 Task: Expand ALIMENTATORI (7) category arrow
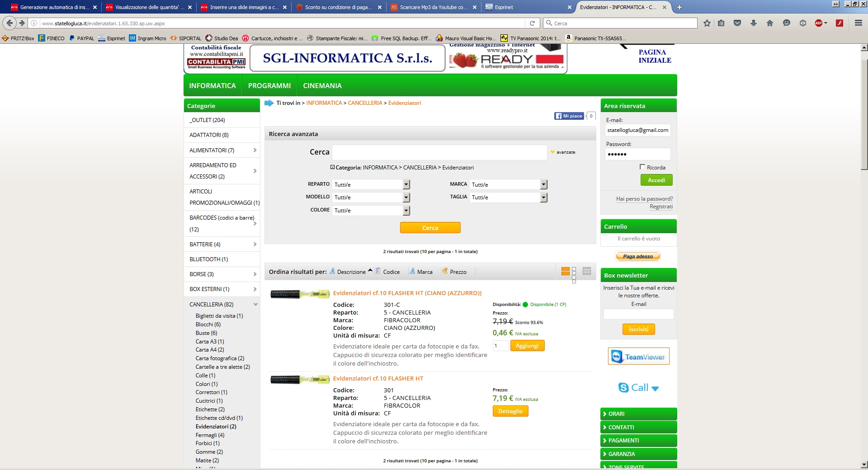tap(255, 150)
